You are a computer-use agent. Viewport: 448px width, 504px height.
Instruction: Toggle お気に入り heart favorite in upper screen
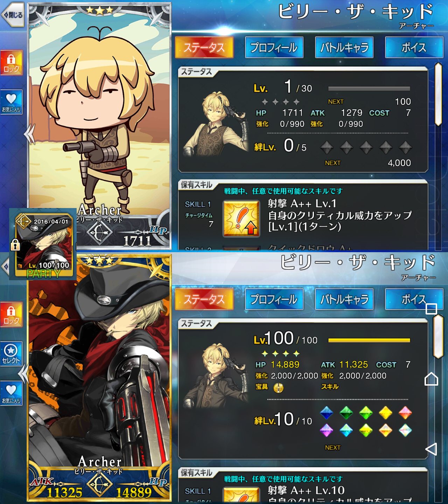pos(12,102)
